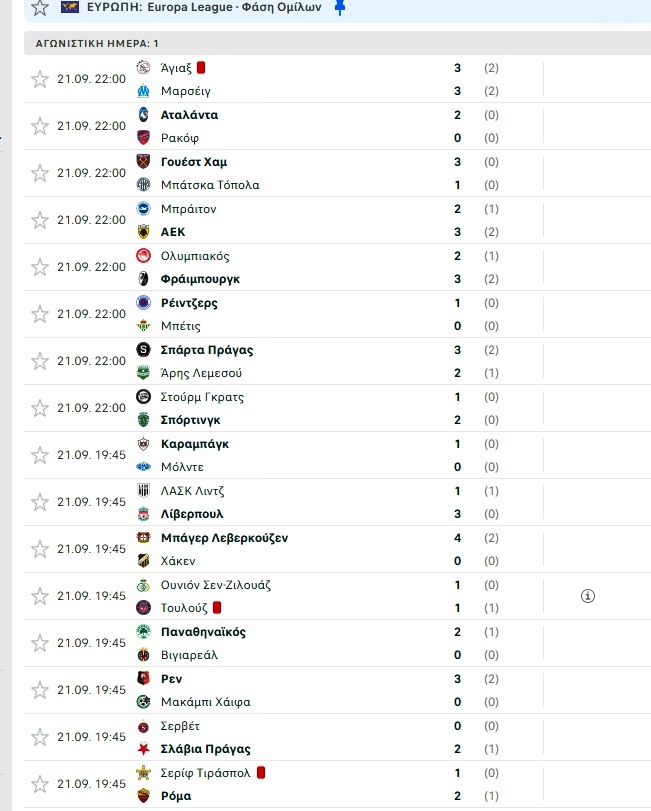This screenshot has width=651, height=811.
Task: Click the Αταλάντα final score 2
Action: (x=457, y=115)
